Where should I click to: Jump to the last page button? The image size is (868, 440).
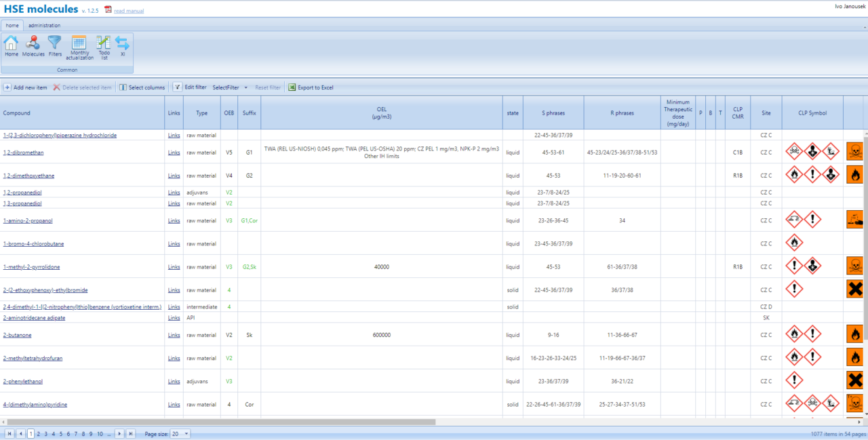(x=130, y=434)
